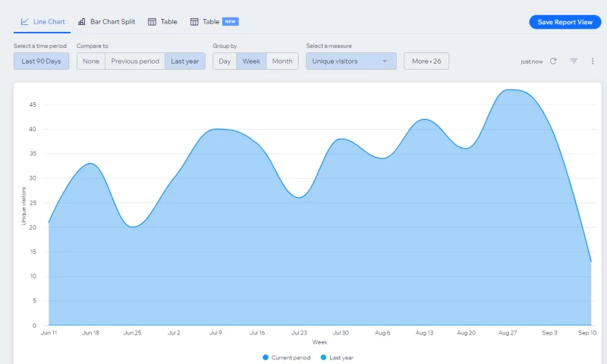Click the 20 y-axis value
Image resolution: width=607 pixels, height=364 pixels.
(x=33, y=227)
